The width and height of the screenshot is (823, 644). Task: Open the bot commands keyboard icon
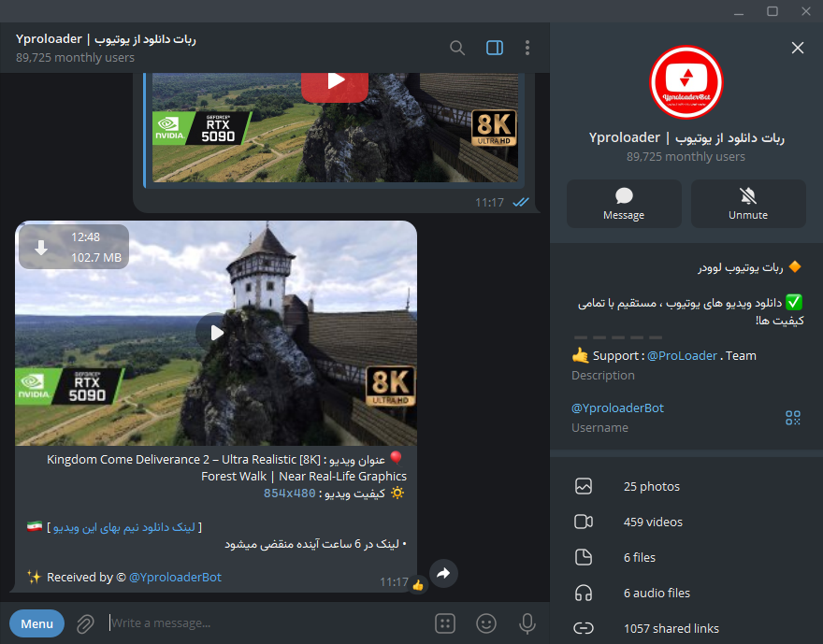[x=445, y=623]
